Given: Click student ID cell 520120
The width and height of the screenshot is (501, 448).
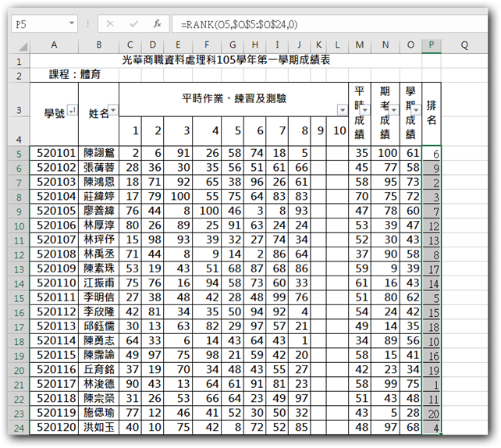Looking at the screenshot, I should (54, 427).
